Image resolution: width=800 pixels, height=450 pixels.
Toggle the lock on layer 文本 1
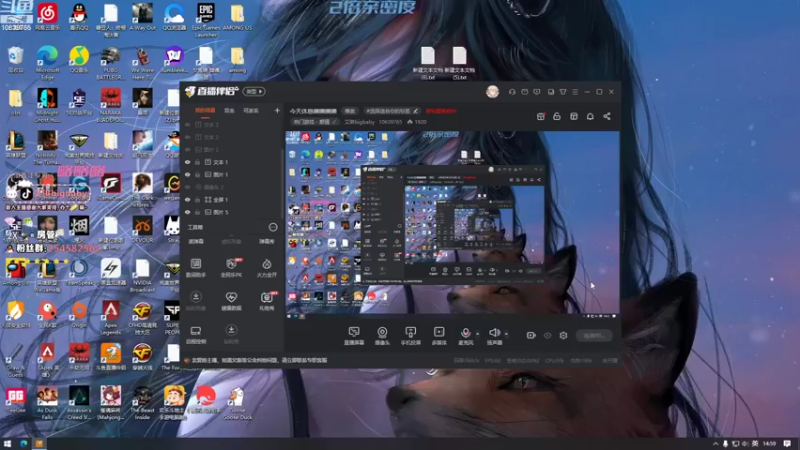point(197,162)
